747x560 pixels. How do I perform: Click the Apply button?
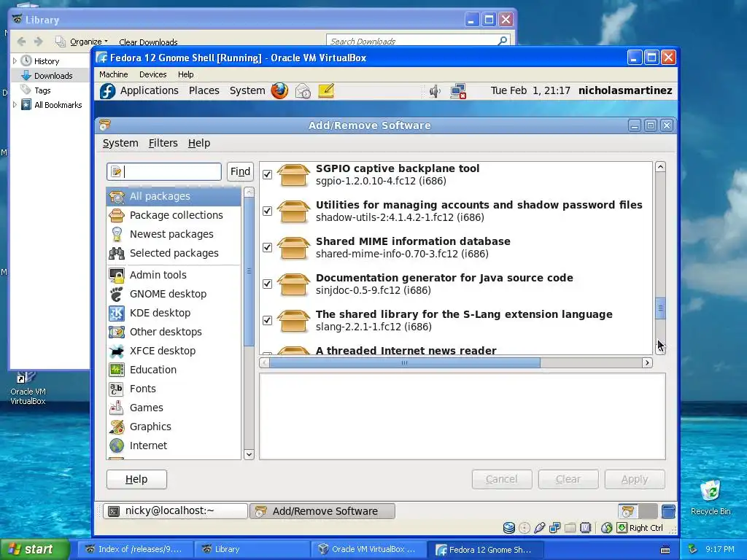[635, 479]
